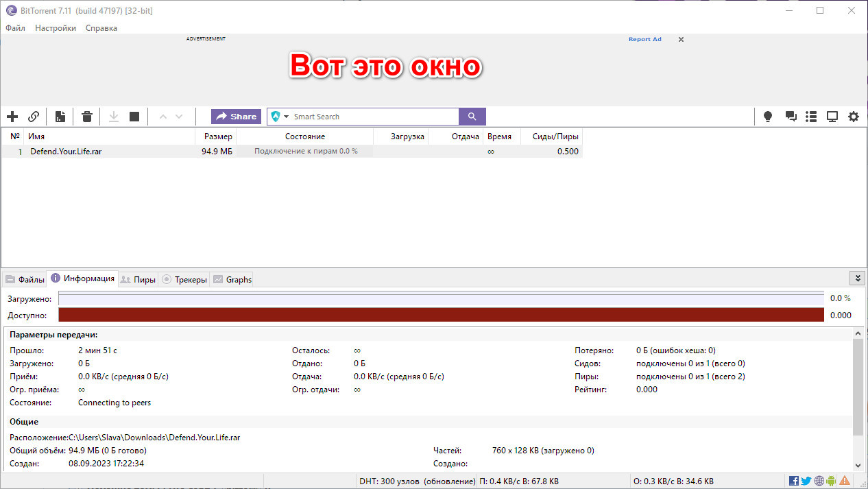Click the Report Ad link
The height and width of the screenshot is (489, 868).
pos(645,39)
